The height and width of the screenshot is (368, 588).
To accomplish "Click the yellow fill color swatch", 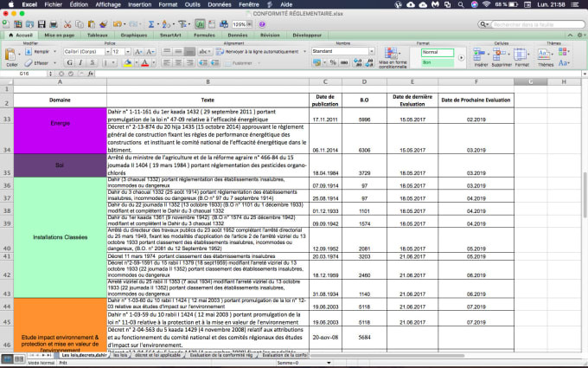I will (128, 62).
